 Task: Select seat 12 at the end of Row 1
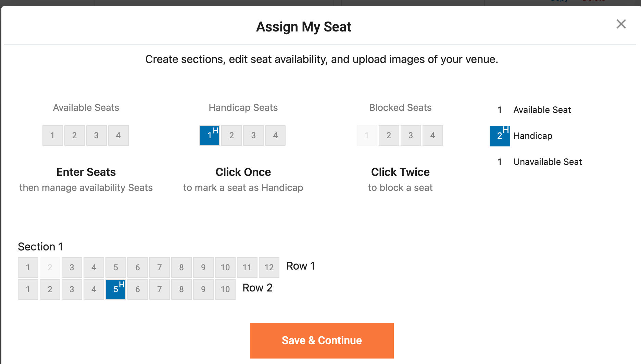pos(269,267)
